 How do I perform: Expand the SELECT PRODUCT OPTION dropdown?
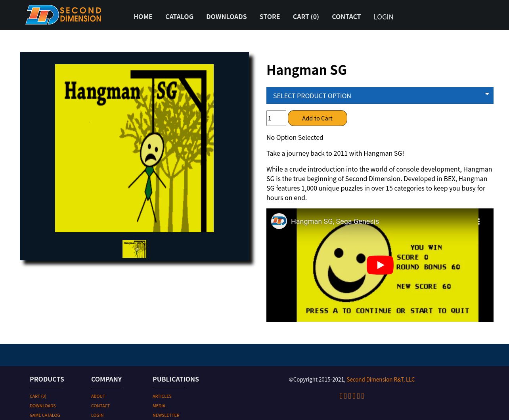click(380, 95)
